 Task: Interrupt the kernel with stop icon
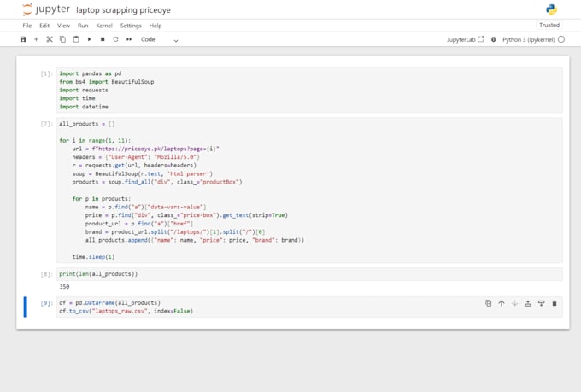103,39
